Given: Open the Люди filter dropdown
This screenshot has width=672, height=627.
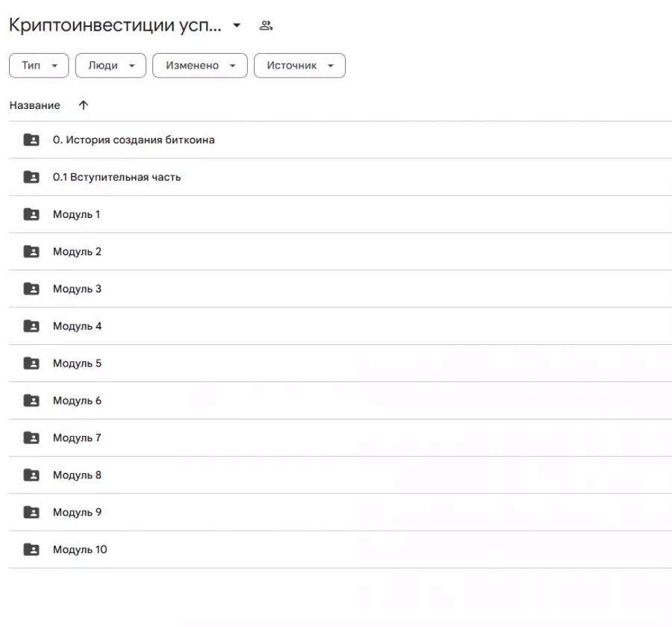Looking at the screenshot, I should coord(111,66).
